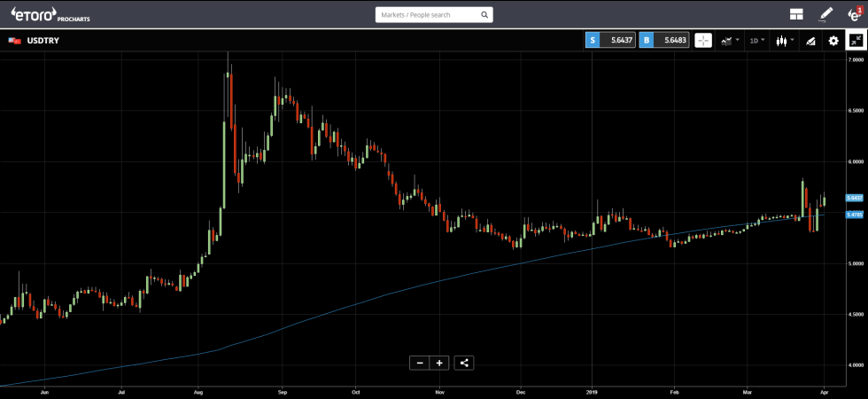Zoom in chart with plus button

(x=439, y=362)
